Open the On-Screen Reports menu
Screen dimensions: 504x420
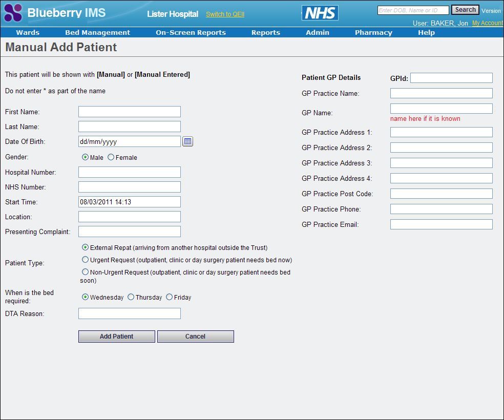tap(190, 32)
